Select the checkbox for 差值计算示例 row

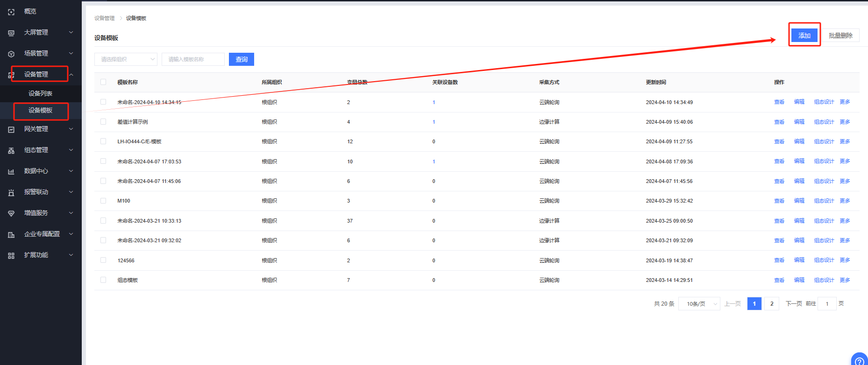[103, 122]
